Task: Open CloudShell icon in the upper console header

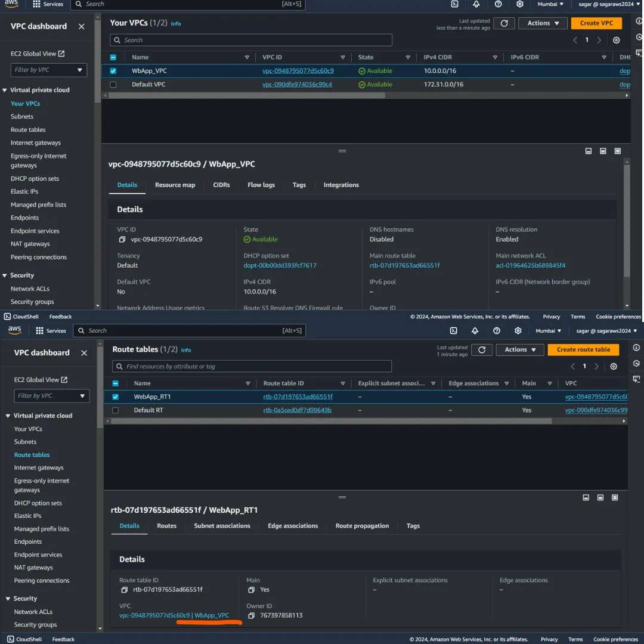Action: tap(454, 4)
